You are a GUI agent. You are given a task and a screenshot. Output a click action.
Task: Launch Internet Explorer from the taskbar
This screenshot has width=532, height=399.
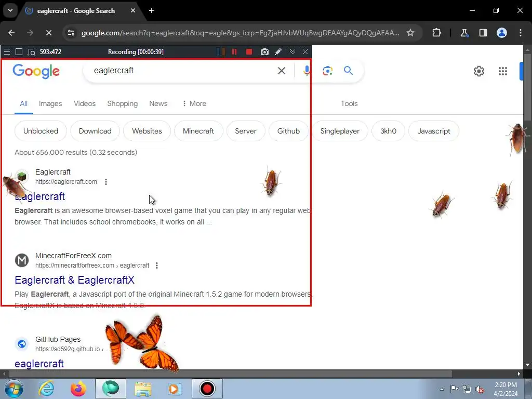(46, 389)
